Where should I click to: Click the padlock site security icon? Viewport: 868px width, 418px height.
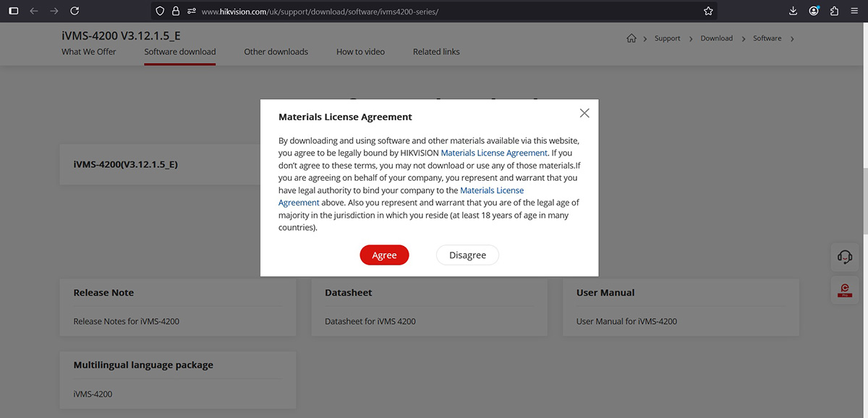[x=176, y=11]
